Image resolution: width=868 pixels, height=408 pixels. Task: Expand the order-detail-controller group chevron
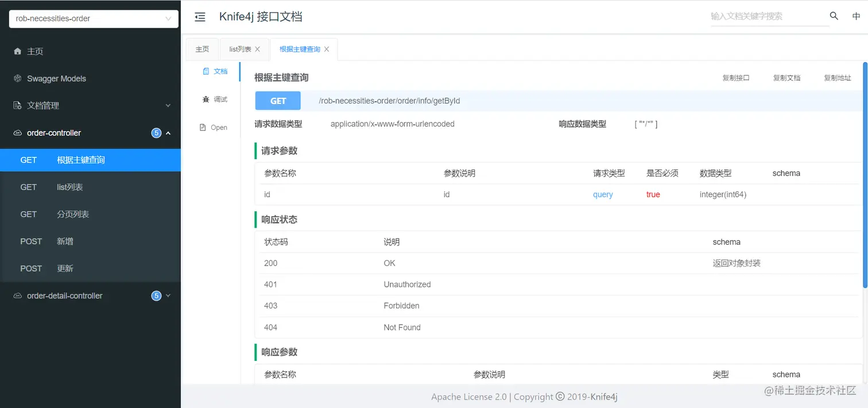click(168, 296)
